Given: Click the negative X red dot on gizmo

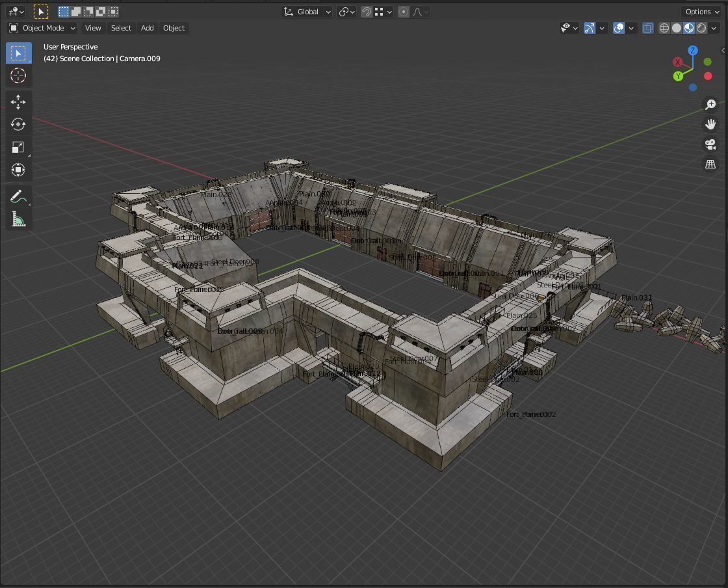Looking at the screenshot, I should [x=708, y=75].
